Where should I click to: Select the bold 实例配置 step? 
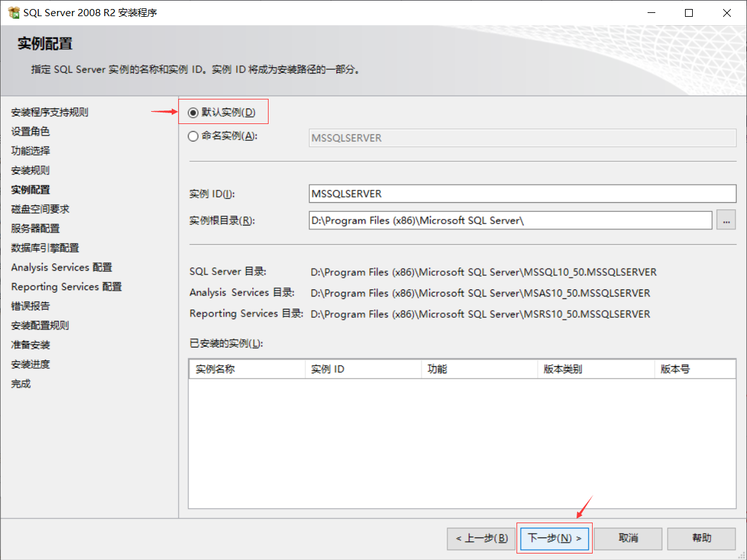coord(30,190)
